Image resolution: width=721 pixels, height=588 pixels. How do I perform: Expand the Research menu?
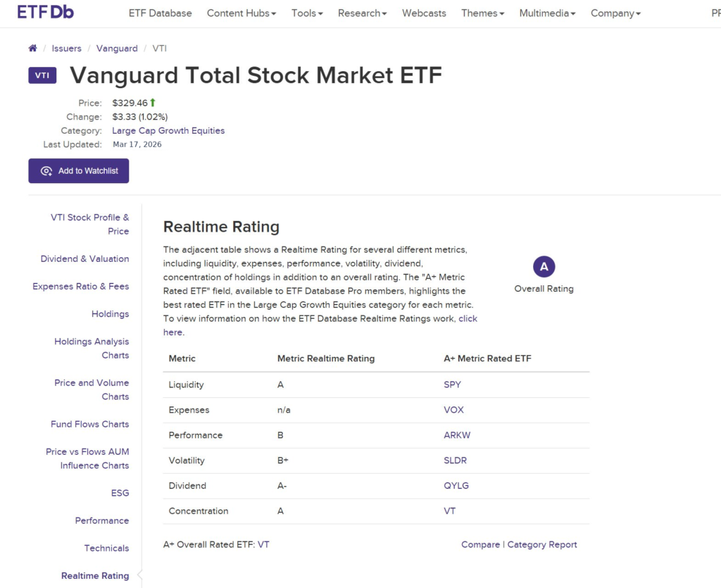click(362, 13)
